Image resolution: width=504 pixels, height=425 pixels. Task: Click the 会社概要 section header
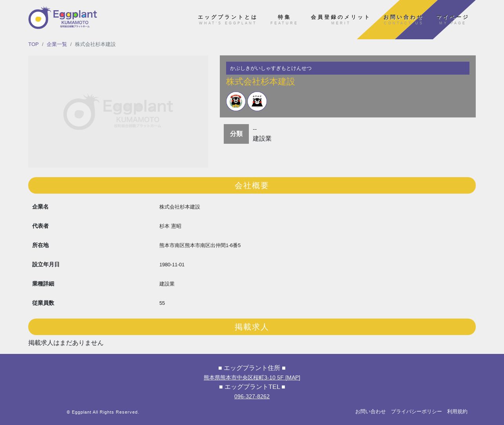pyautogui.click(x=252, y=185)
